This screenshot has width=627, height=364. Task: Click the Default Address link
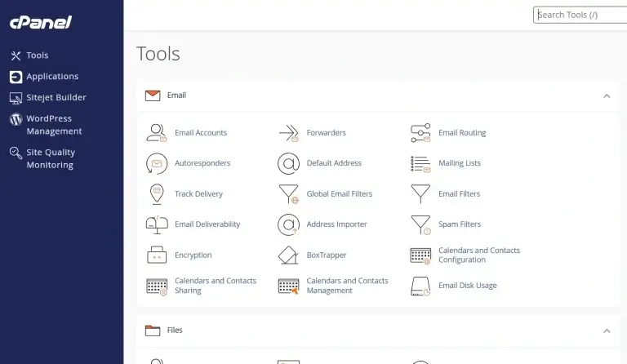[333, 163]
